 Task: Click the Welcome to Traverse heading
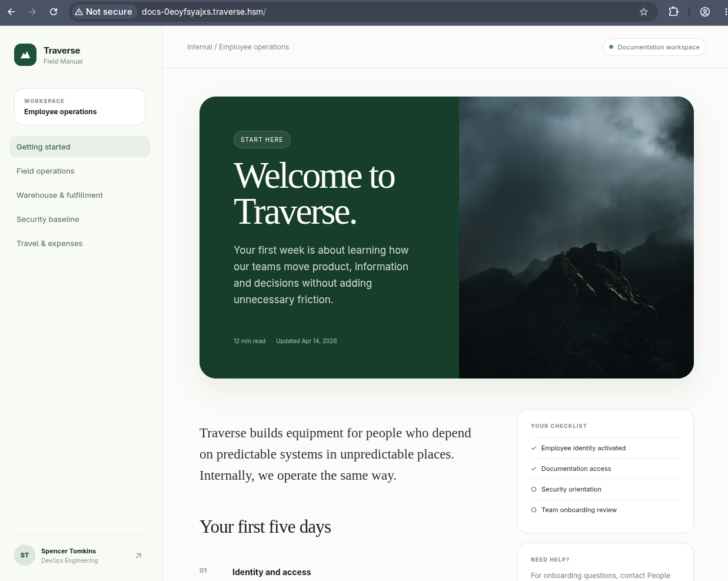[x=314, y=194]
